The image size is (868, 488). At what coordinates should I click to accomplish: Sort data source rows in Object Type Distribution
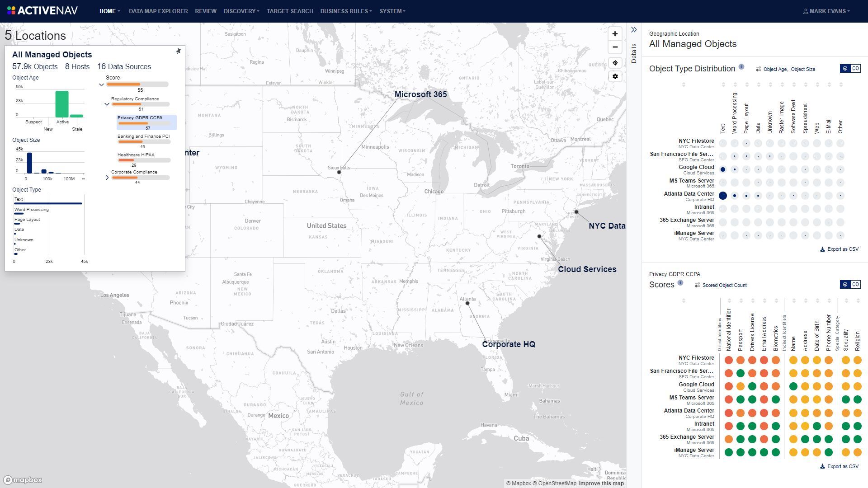(x=684, y=84)
